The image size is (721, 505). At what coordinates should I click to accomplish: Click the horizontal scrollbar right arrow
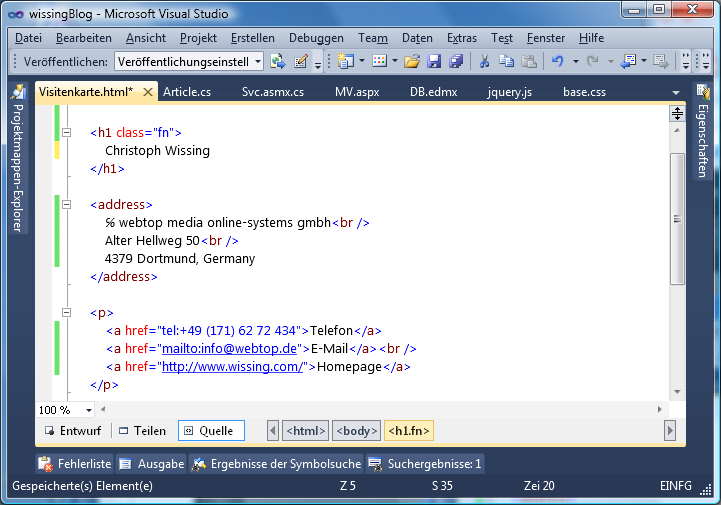click(660, 409)
